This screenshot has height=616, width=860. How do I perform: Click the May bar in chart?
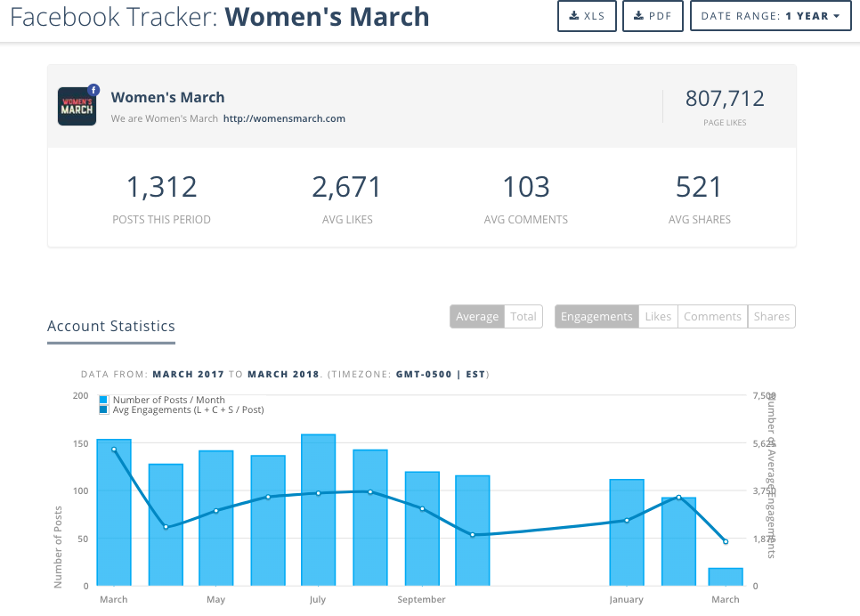tap(216, 518)
